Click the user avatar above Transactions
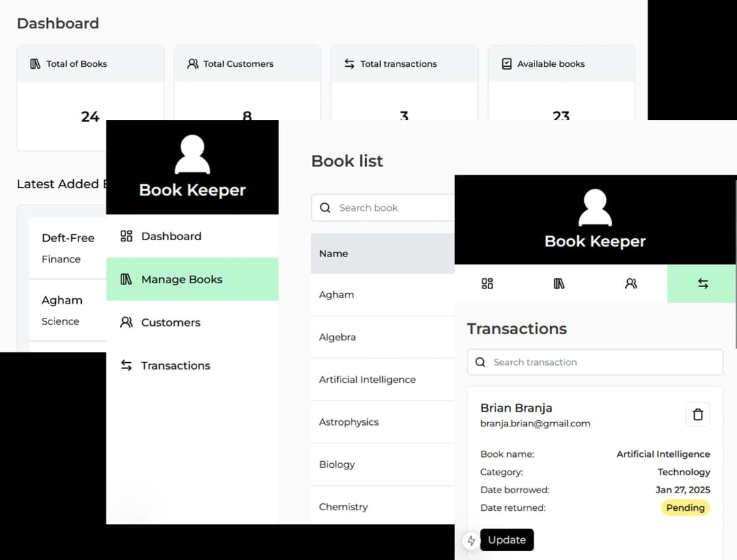 (x=594, y=208)
